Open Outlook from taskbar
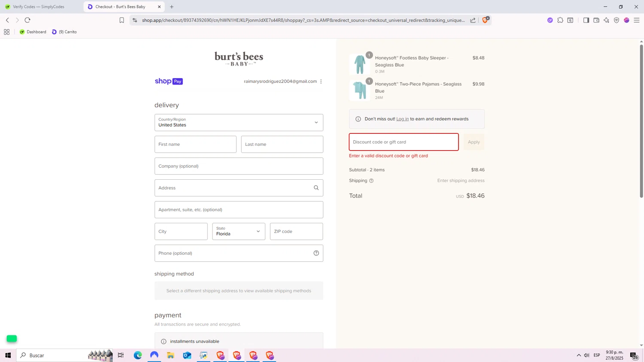The image size is (644, 362). 187,355
